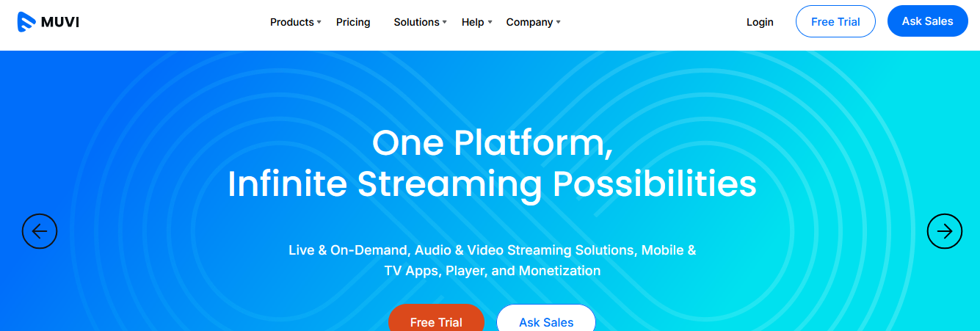Open the Company menu
This screenshot has height=331, width=980.
coord(529,22)
